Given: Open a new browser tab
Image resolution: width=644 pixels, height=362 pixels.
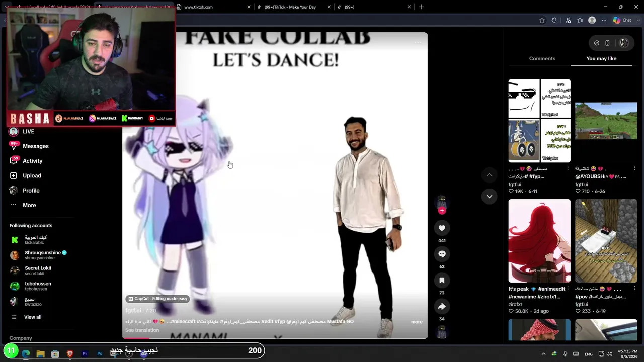Looking at the screenshot, I should [x=421, y=7].
